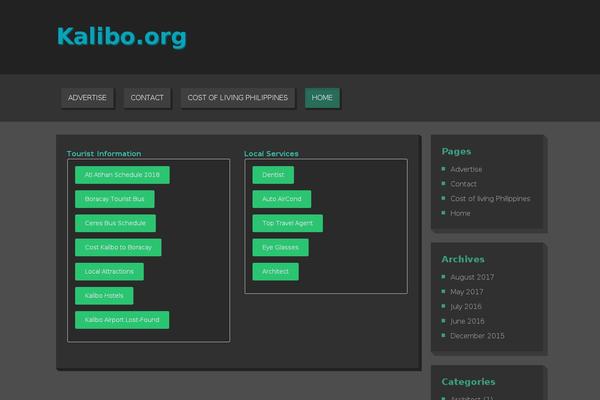Click Contact link in Pages sidebar
600x400 pixels.
coord(463,184)
